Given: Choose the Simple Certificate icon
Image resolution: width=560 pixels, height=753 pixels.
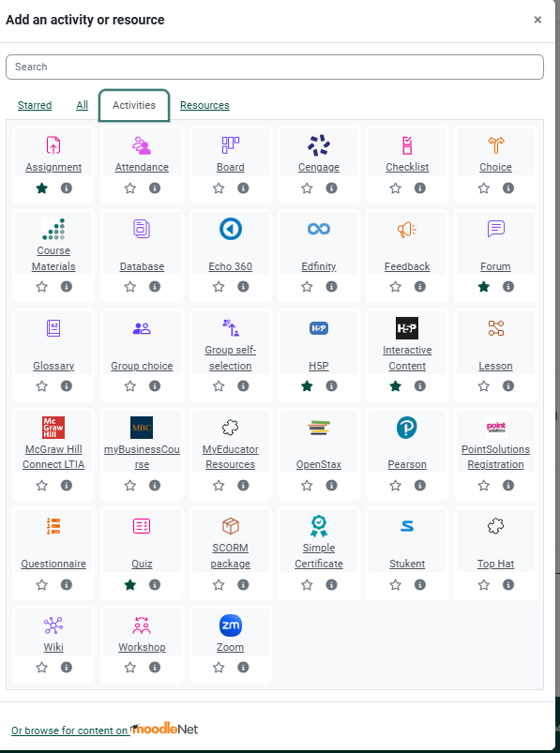Looking at the screenshot, I should click(319, 526).
